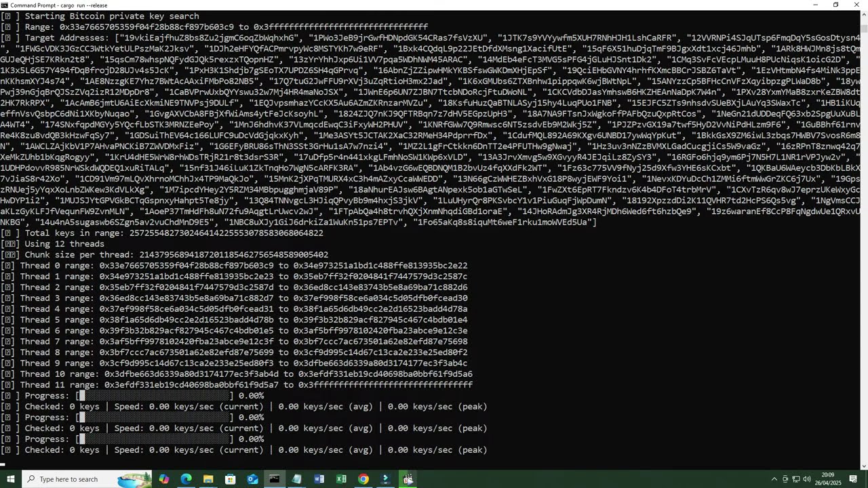Screen dimensions: 868x488
Task: Click the 'Thread 4 range' line
Action: 234,309
